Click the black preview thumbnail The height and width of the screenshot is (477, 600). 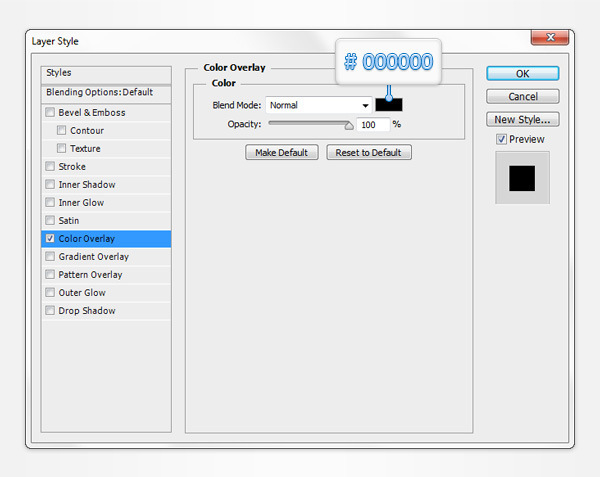tap(522, 179)
